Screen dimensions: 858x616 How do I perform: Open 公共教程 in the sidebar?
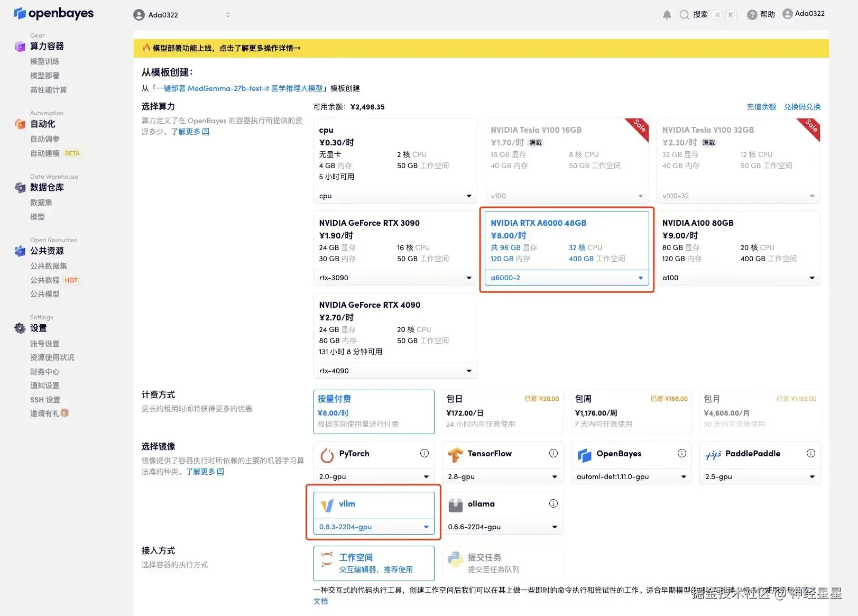45,280
